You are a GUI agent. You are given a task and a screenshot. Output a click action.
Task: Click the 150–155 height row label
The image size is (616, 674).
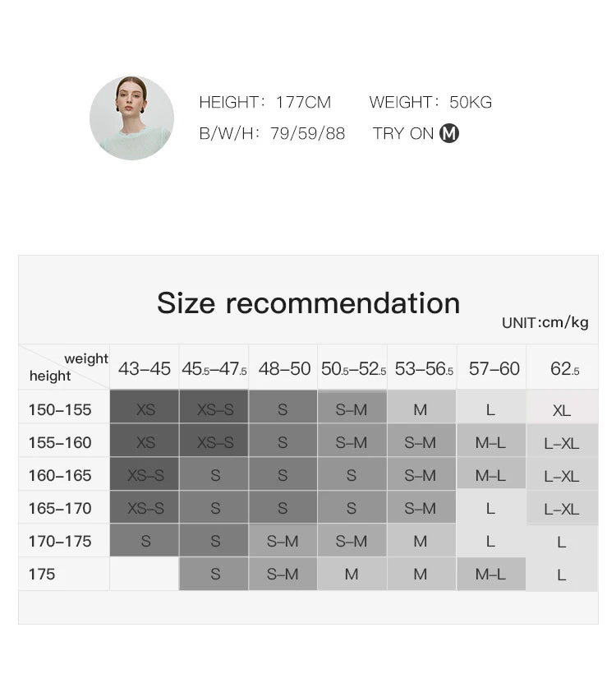tap(60, 409)
